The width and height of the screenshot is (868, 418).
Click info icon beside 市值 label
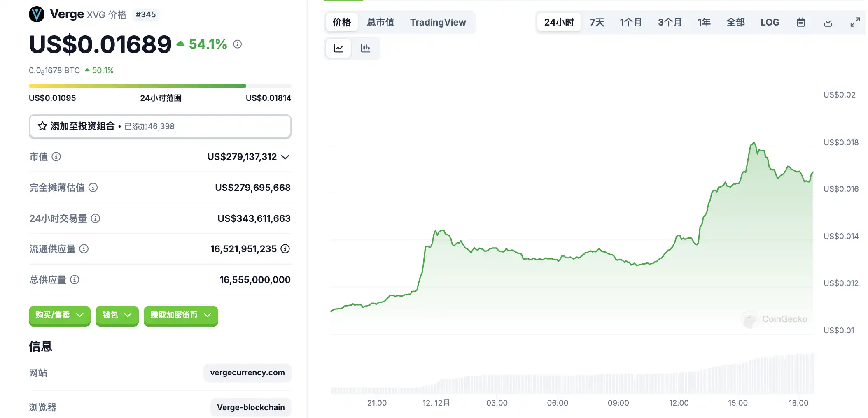click(x=56, y=157)
